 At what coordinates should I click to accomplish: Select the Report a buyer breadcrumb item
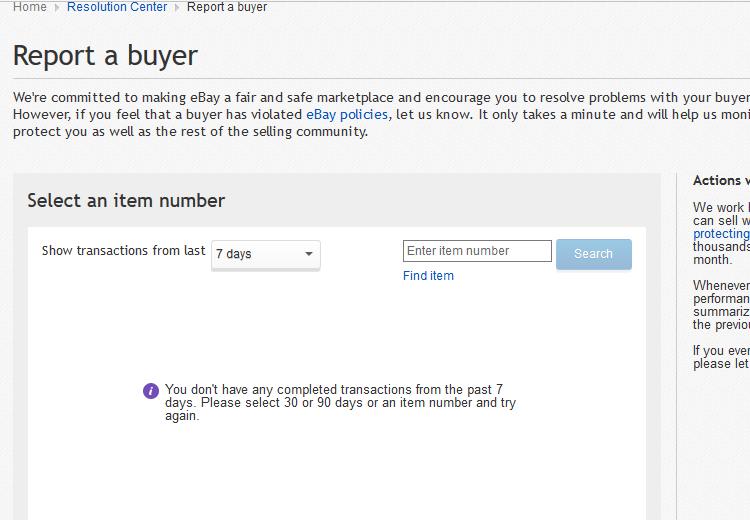click(227, 7)
